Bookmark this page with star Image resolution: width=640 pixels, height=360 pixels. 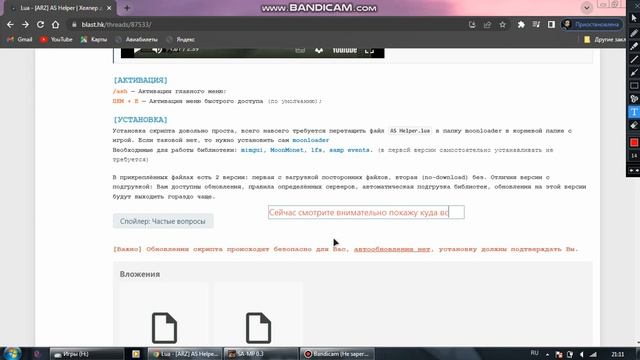click(502, 24)
